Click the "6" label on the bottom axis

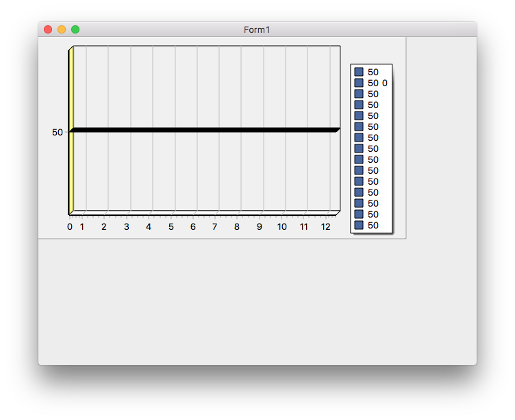[193, 226]
